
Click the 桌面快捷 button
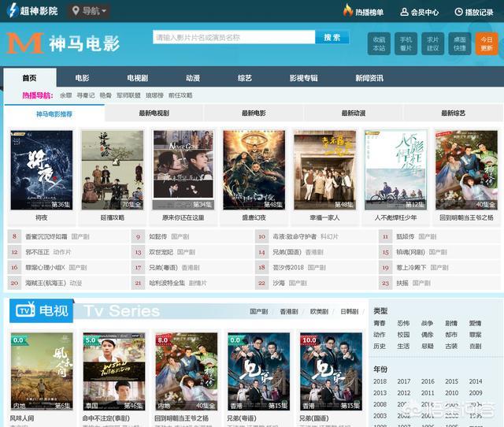460,44
